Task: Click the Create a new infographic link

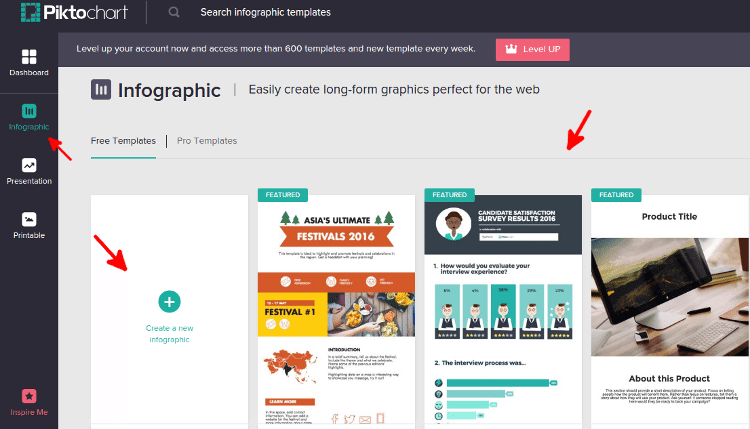Action: pos(169,334)
